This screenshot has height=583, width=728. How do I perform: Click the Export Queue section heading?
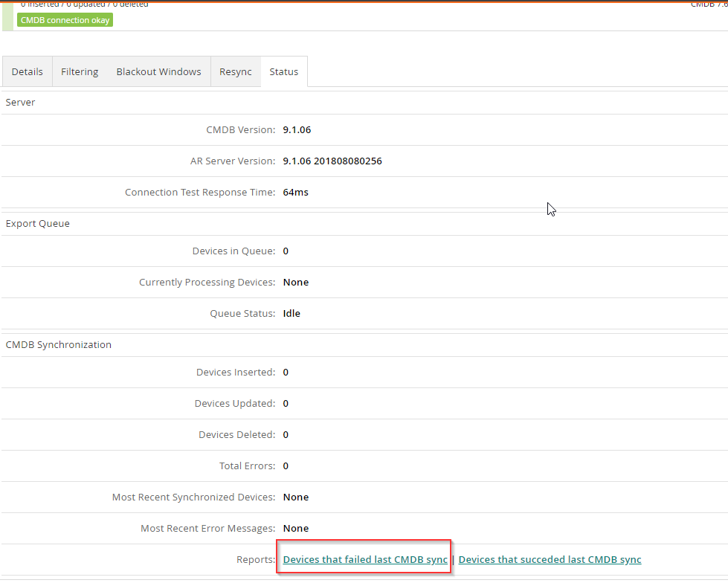[x=38, y=223]
